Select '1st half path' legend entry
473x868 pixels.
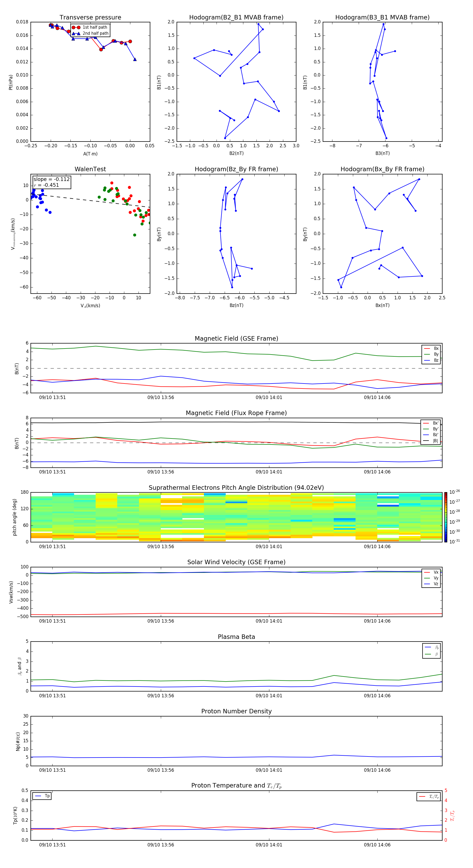pyautogui.click(x=90, y=27)
